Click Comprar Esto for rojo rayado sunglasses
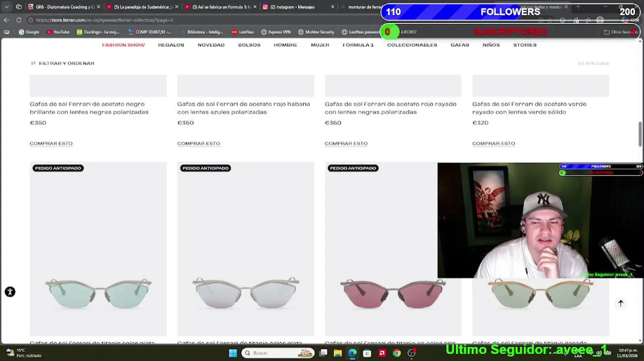The image size is (644, 361). point(346,143)
